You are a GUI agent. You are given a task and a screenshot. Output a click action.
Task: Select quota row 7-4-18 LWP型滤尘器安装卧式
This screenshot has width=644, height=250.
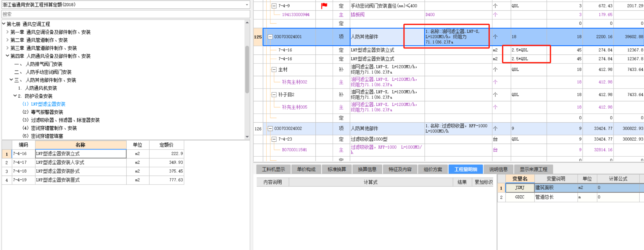pos(93,171)
